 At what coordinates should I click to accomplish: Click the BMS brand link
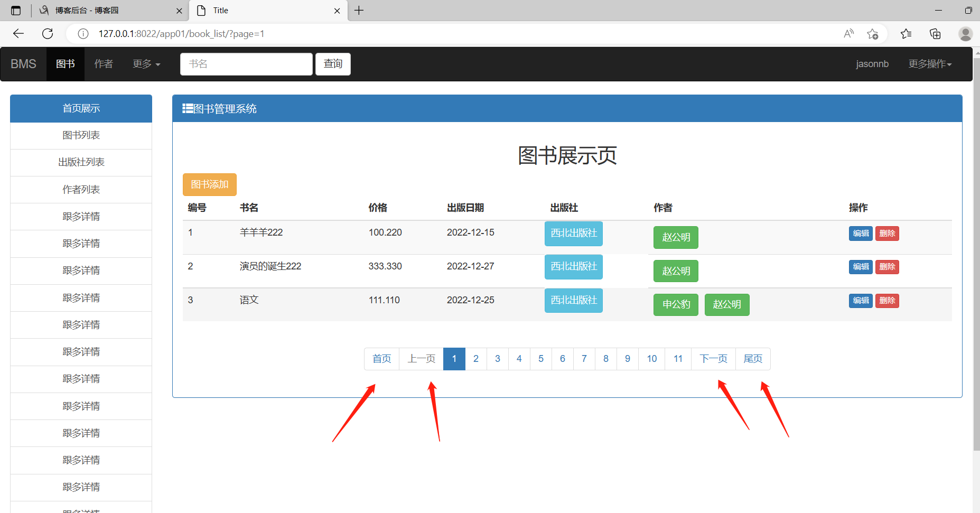tap(23, 64)
